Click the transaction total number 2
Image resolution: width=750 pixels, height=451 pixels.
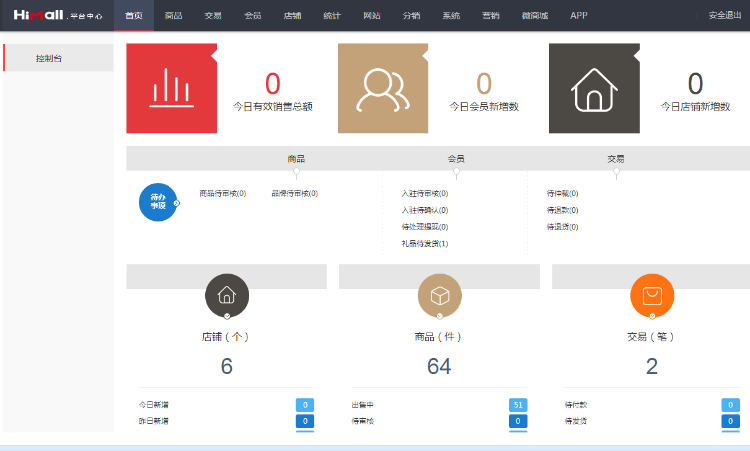(x=652, y=366)
